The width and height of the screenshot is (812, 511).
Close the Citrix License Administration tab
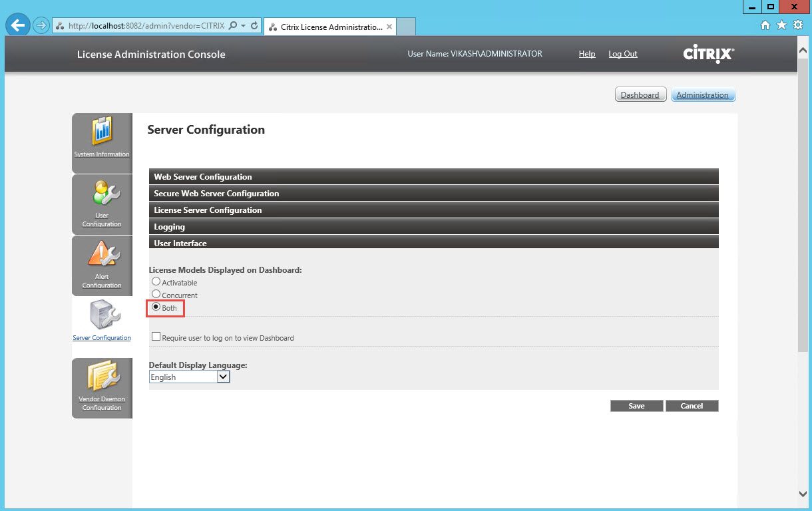[x=389, y=27]
